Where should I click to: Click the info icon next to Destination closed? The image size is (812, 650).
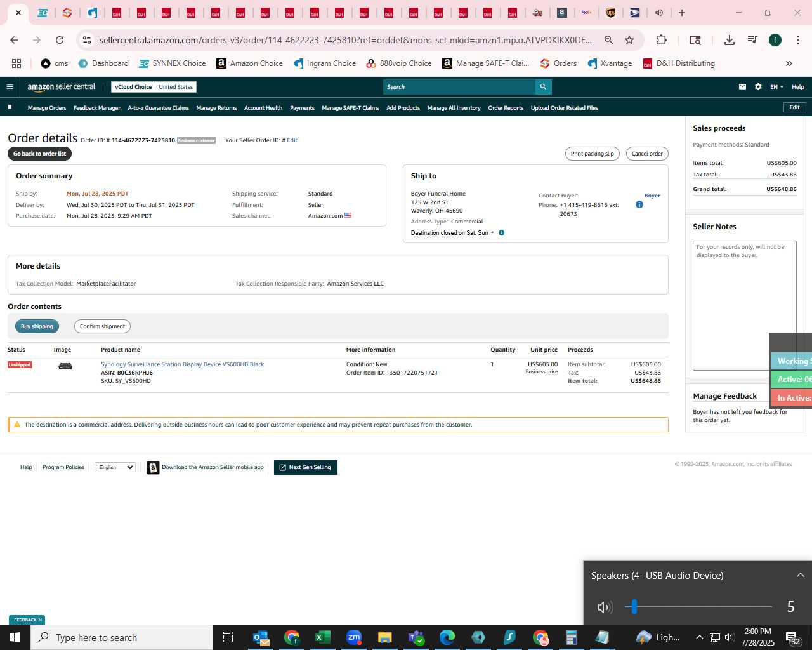(501, 233)
